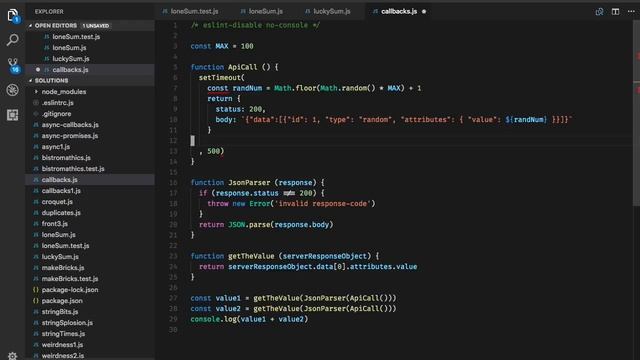This screenshot has width=640, height=360.
Task: Open the Source Control view icon
Action: coord(13,65)
